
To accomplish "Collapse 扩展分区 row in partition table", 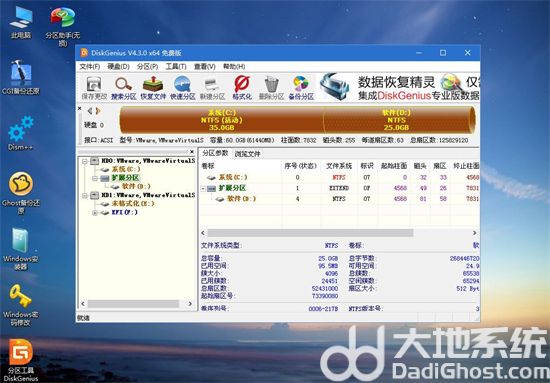I will pos(203,189).
